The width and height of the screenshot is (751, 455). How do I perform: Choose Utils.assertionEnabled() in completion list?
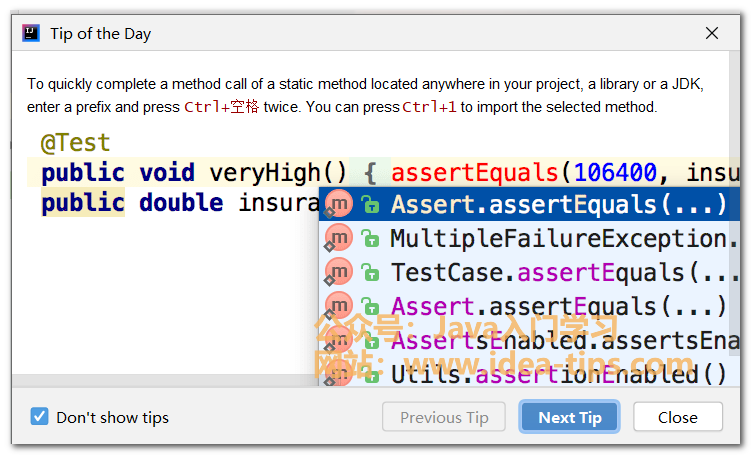click(x=558, y=375)
